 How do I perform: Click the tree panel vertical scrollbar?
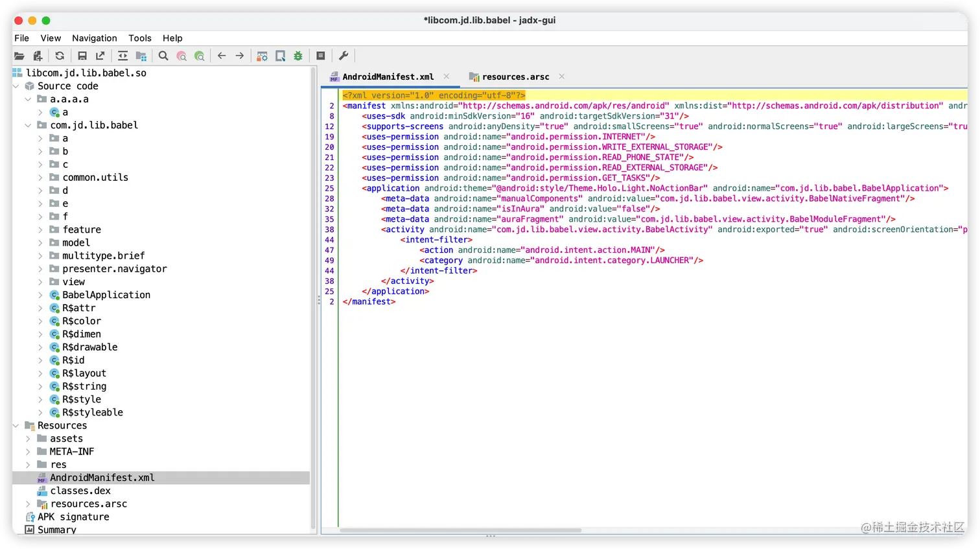[x=313, y=298]
